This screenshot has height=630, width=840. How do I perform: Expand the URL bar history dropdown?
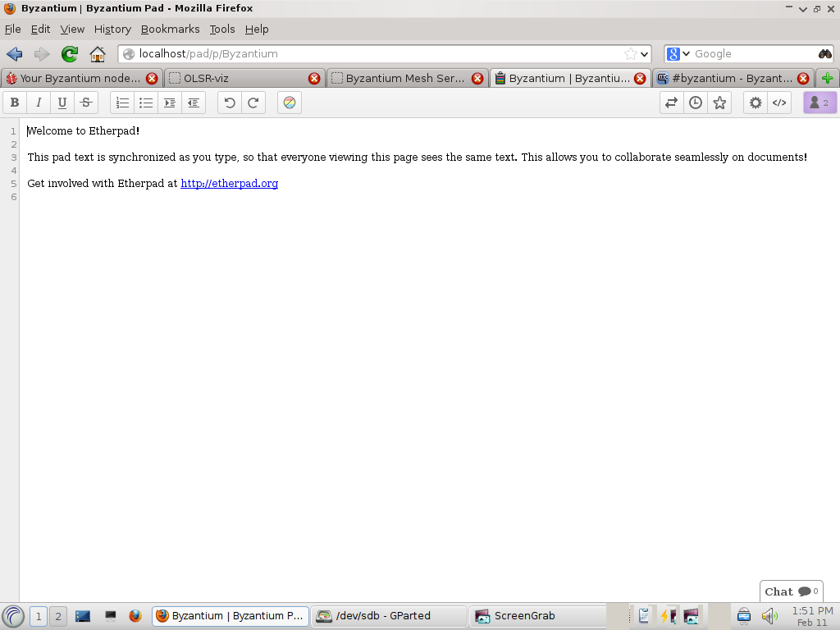click(645, 54)
